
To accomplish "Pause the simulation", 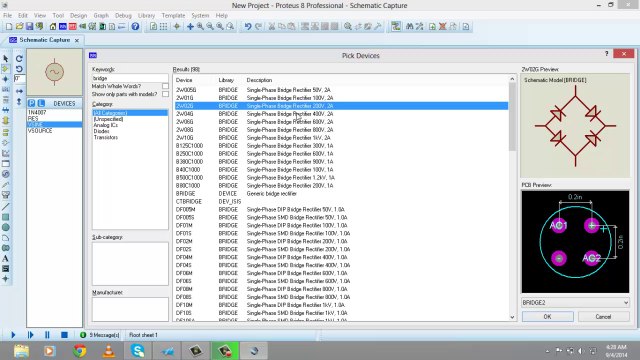I will tap(47, 335).
